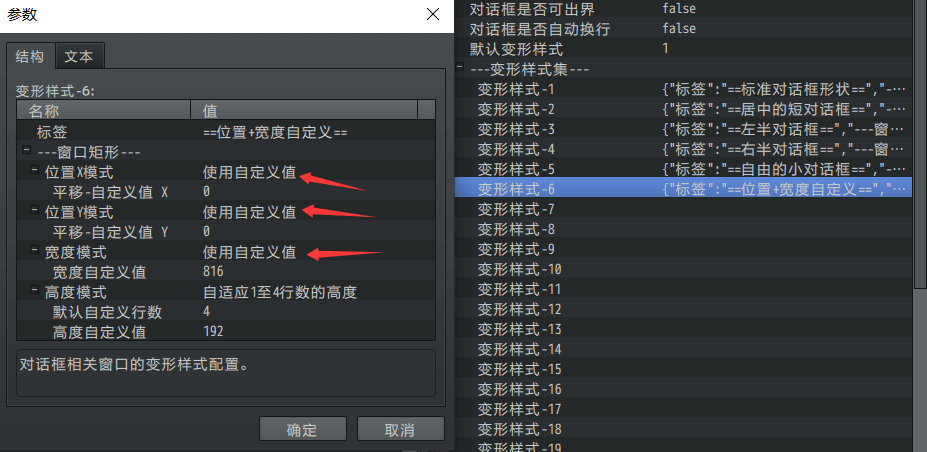927x452 pixels.
Task: Close the 参数 dialog window
Action: 433,14
